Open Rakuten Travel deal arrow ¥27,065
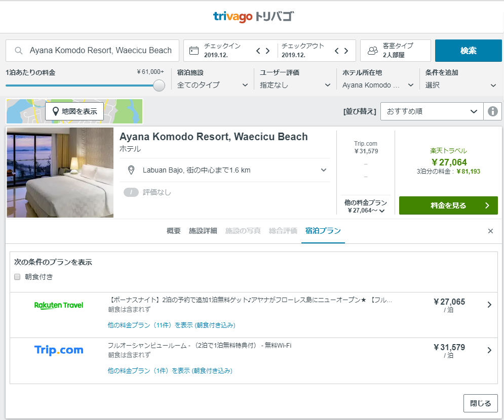504x420 pixels. [x=489, y=305]
